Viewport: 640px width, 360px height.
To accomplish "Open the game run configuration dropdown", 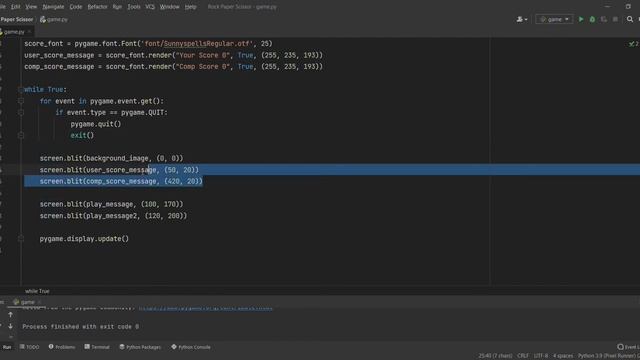I will 554,19.
